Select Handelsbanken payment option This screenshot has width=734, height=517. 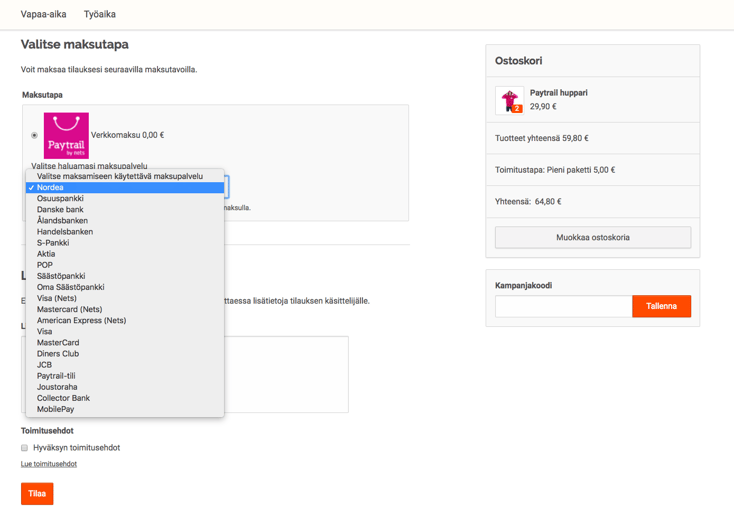[x=125, y=232]
